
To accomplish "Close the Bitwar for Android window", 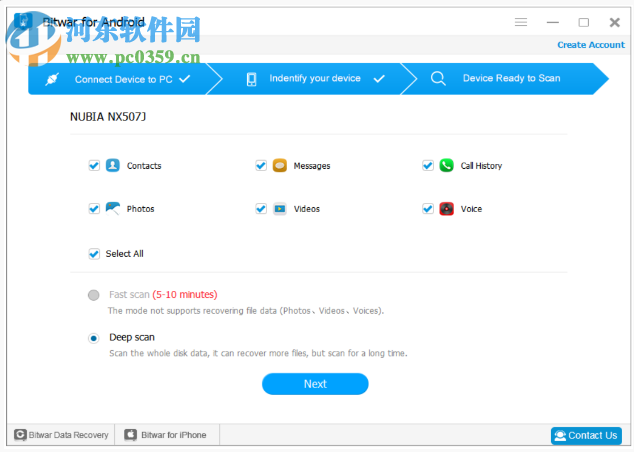I will point(615,22).
